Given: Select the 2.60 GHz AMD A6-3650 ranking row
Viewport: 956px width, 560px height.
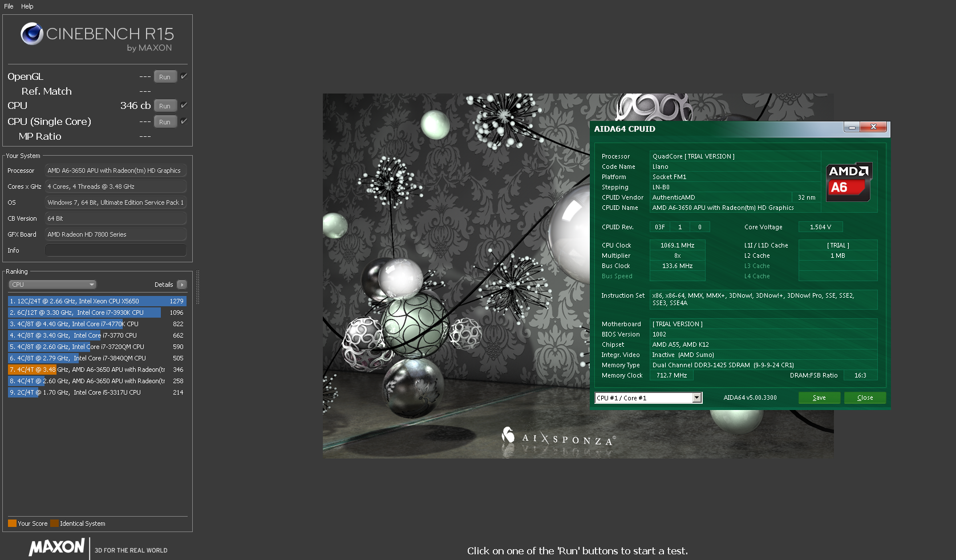Looking at the screenshot, I should (x=97, y=381).
